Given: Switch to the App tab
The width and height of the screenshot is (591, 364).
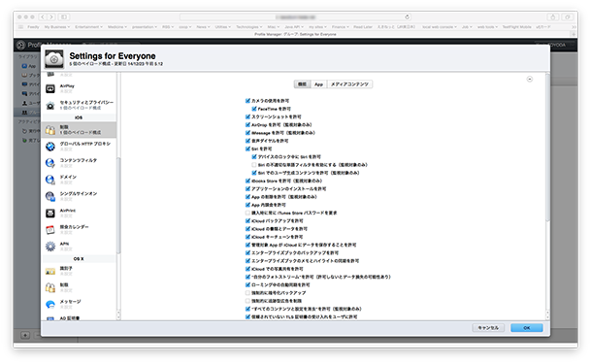Looking at the screenshot, I should click(x=319, y=84).
